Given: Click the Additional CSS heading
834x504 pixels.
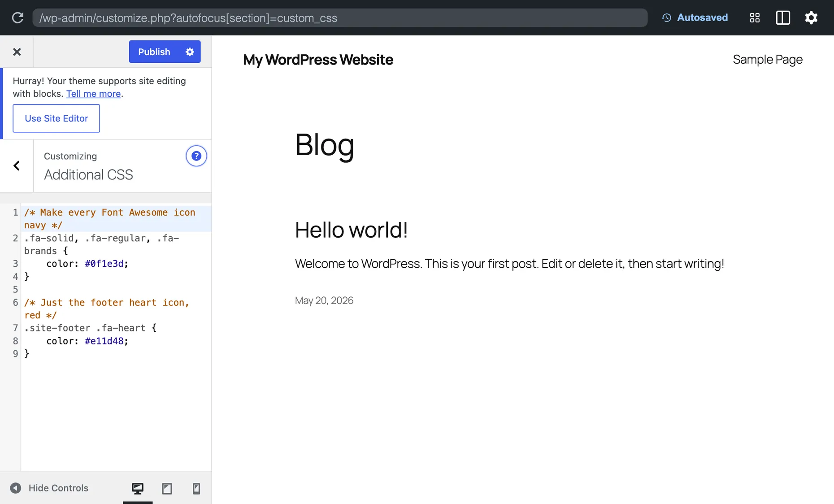Looking at the screenshot, I should pos(88,175).
